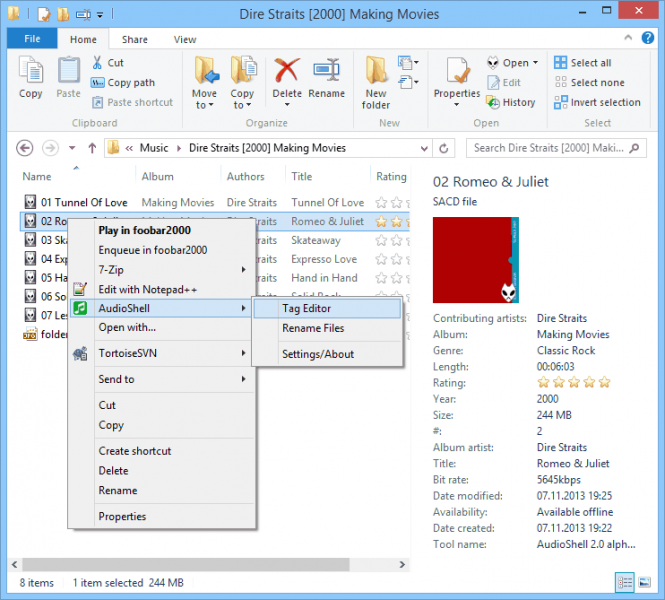Click the 07 file's SACD icon
The image size is (665, 600).
tap(30, 315)
